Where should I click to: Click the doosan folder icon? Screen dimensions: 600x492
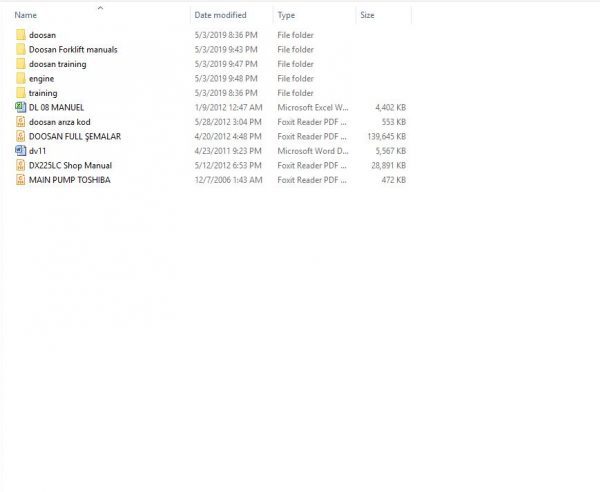(21, 35)
